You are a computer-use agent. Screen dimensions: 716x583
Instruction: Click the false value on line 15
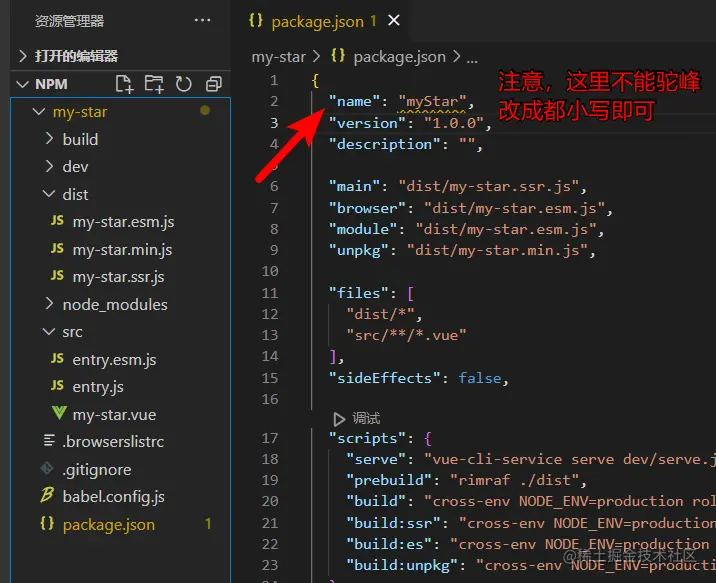480,378
